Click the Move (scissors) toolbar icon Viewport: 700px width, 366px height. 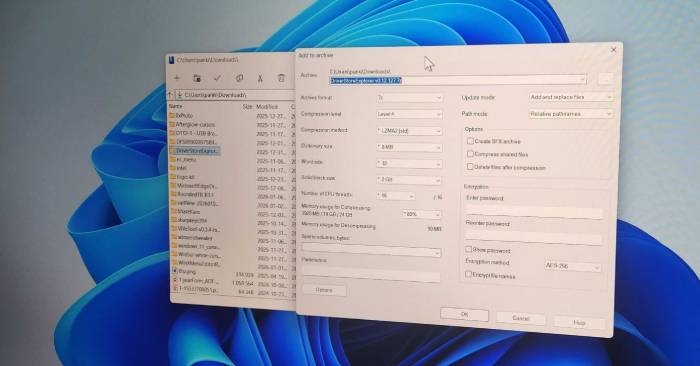[x=260, y=78]
